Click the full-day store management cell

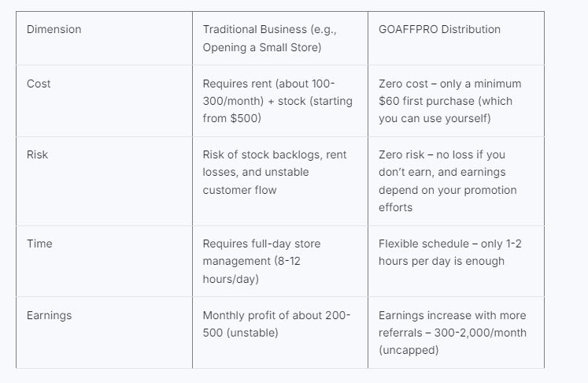point(261,261)
